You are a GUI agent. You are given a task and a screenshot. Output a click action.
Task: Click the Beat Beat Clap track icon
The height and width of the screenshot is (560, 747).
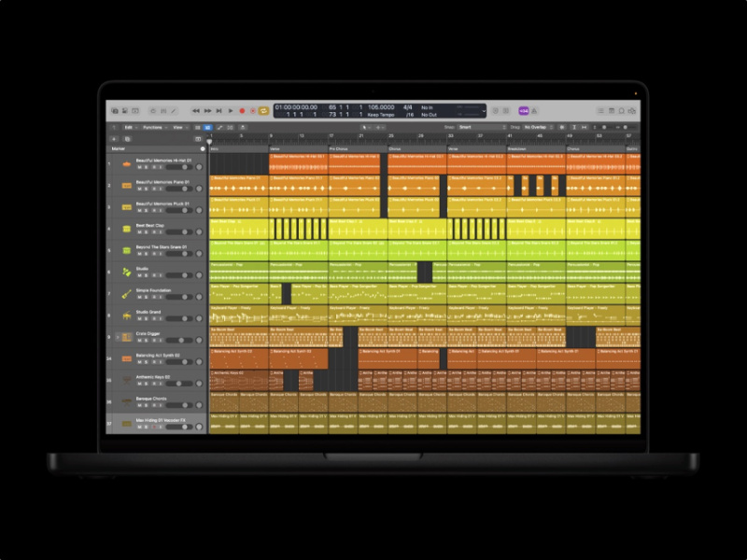126,229
